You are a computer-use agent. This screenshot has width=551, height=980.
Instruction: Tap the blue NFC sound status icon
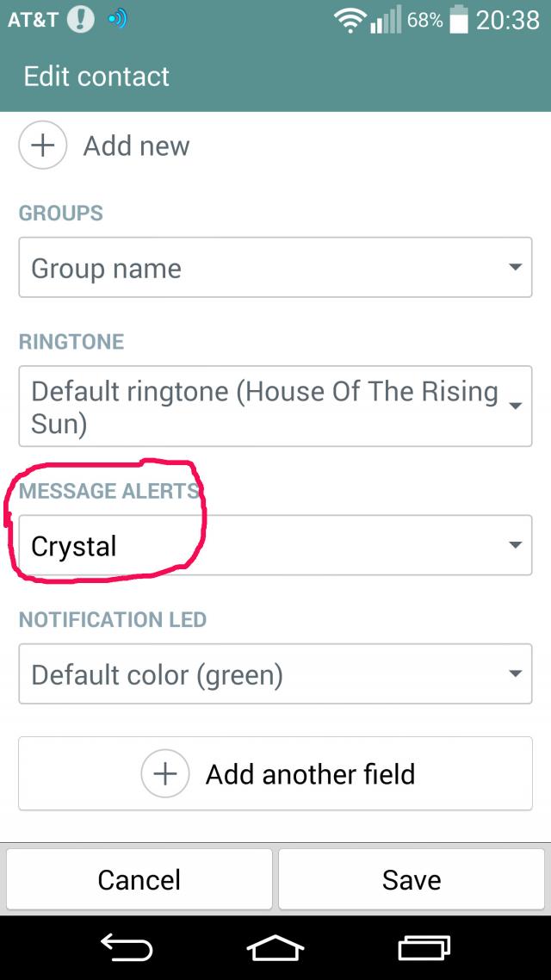click(116, 20)
